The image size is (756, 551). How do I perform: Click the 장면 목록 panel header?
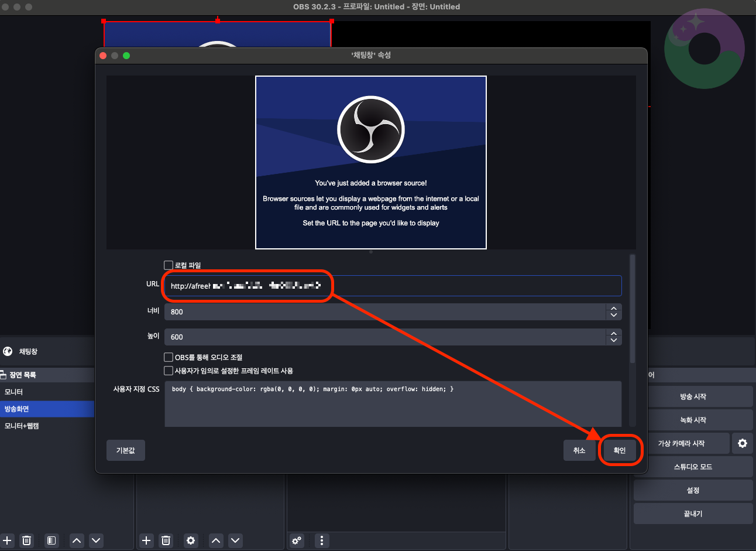[47, 375]
